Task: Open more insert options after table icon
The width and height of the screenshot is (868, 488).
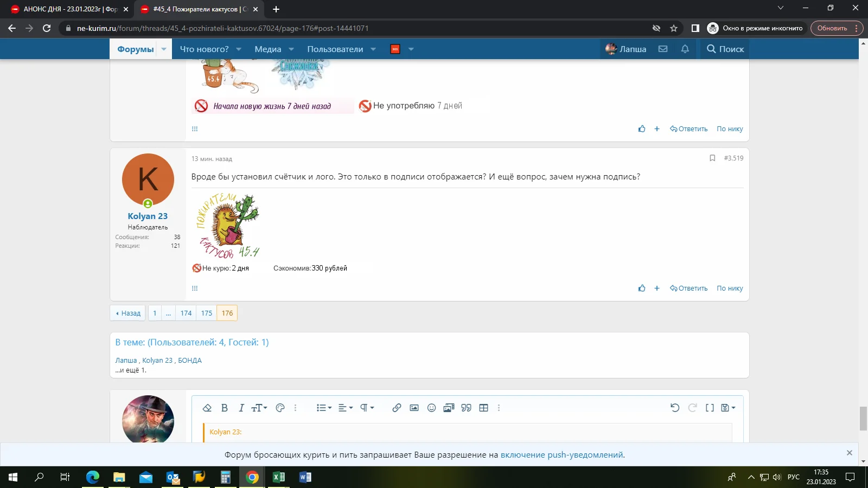Action: (499, 408)
